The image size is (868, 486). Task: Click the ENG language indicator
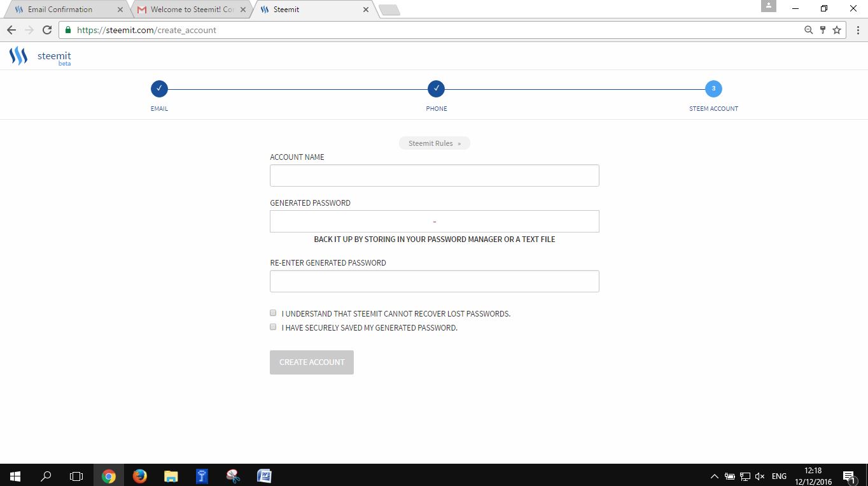[779, 476]
